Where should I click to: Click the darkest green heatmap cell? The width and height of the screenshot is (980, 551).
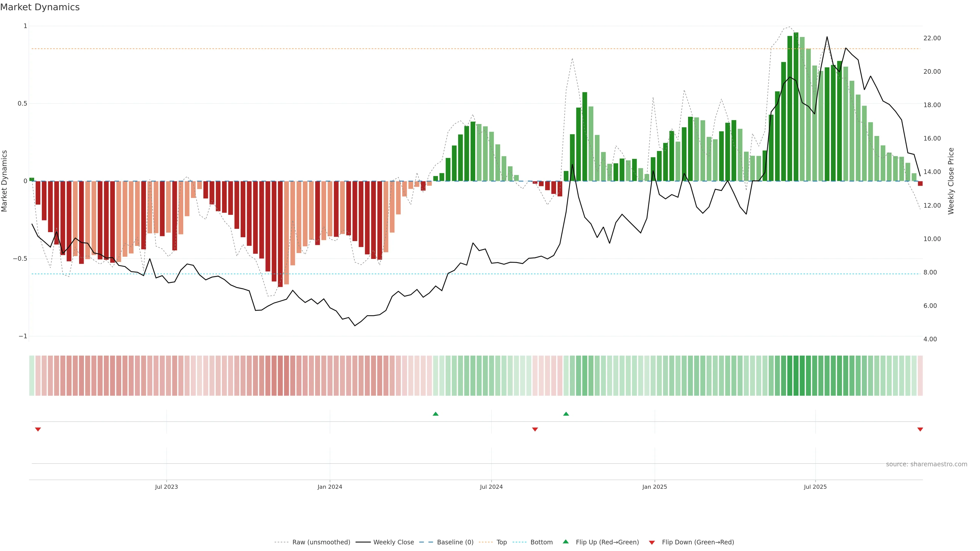tap(796, 375)
